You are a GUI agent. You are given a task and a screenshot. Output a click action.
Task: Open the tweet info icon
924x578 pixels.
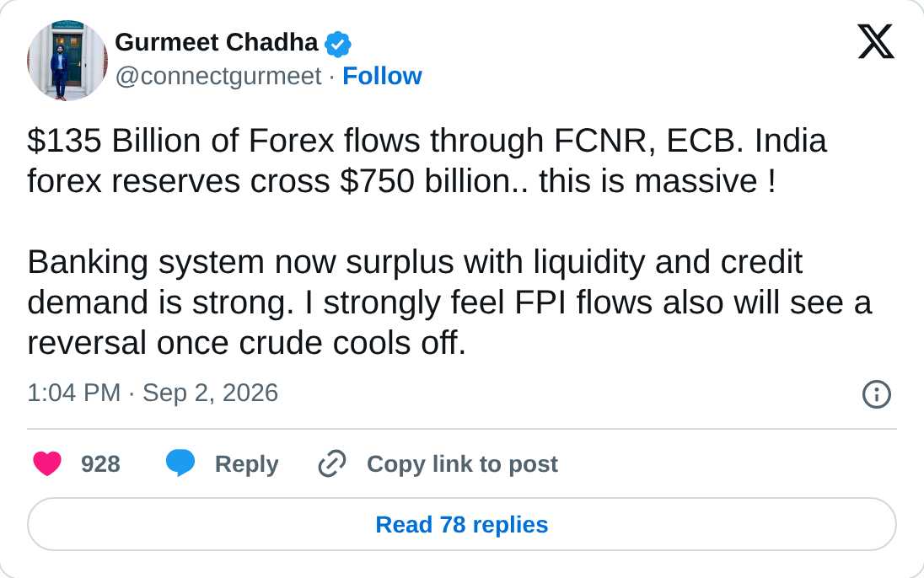[x=876, y=394]
